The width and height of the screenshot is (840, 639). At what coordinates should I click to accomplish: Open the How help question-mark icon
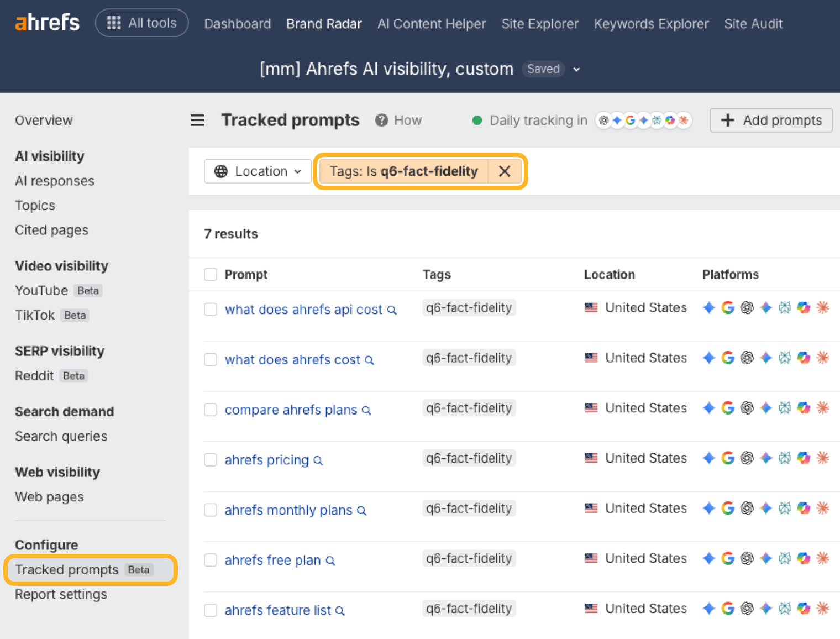pos(381,120)
